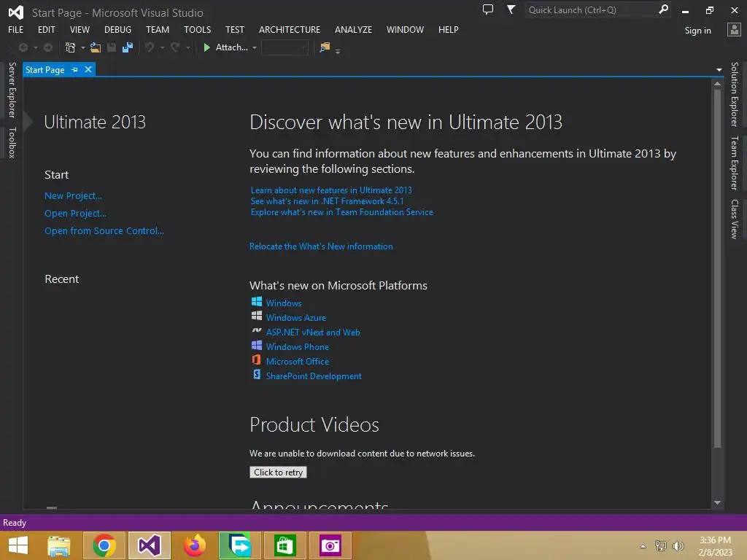Open the Windows Start button
Screen dimensions: 747x560
(x=18, y=545)
